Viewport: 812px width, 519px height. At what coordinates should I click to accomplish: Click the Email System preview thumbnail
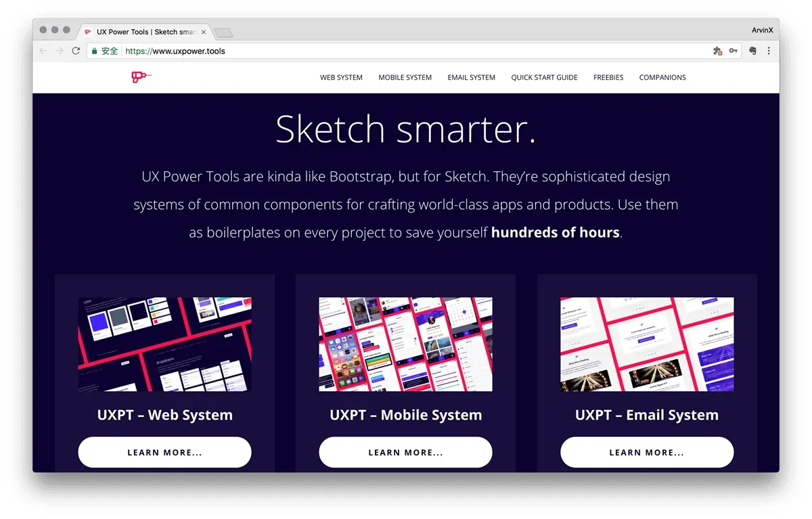click(647, 344)
